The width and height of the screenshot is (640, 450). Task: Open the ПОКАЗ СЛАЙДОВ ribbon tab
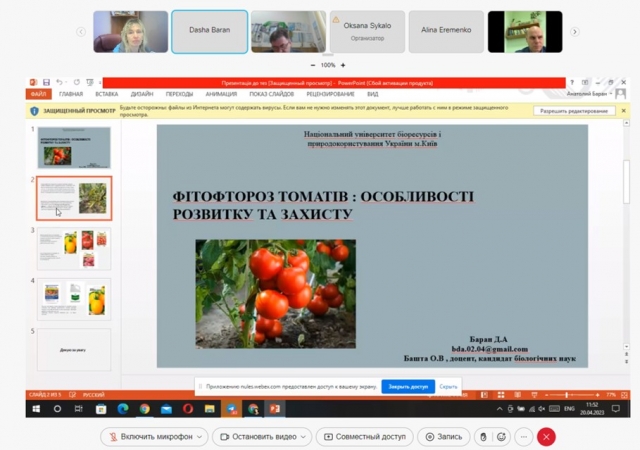(x=272, y=94)
